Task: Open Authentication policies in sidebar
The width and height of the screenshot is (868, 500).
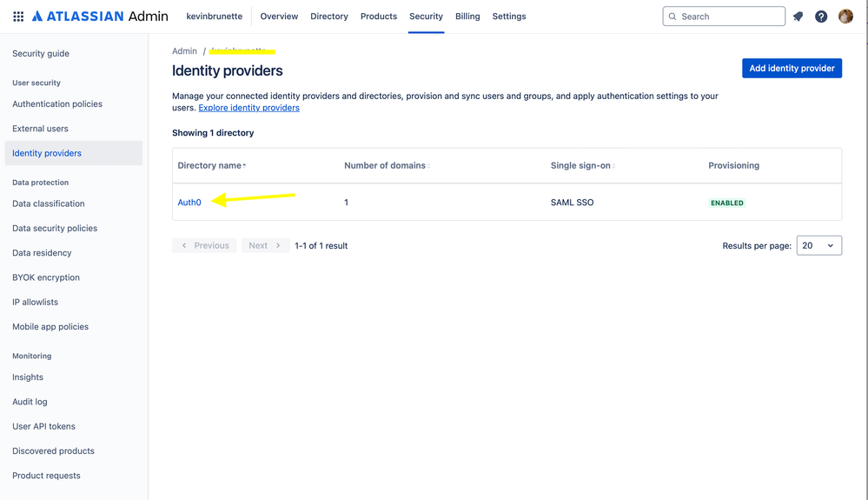Action: [57, 104]
